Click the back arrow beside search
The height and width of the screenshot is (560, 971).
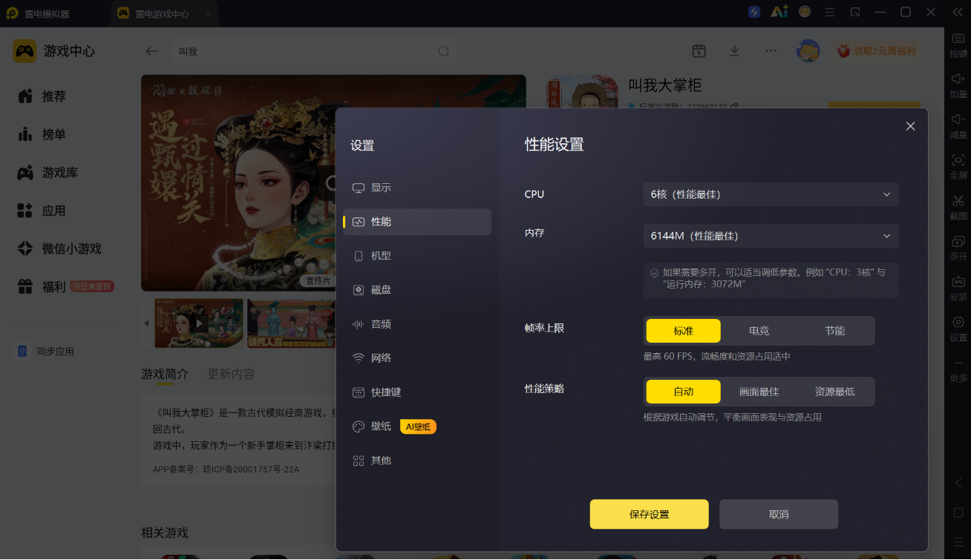(151, 51)
